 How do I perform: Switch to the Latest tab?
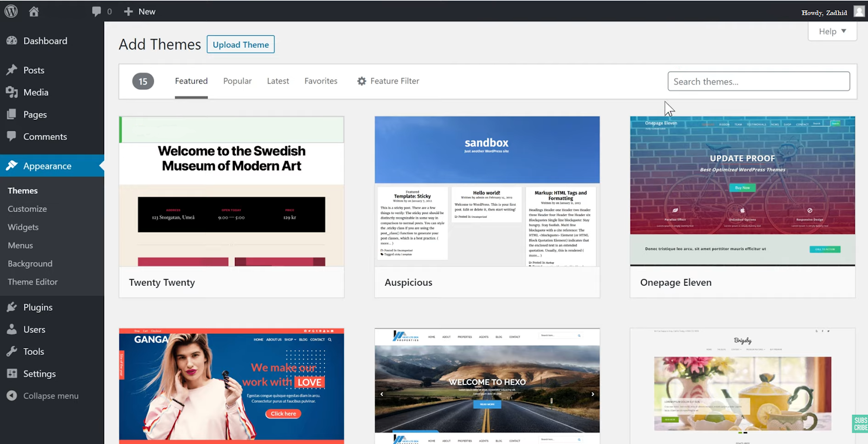278,81
